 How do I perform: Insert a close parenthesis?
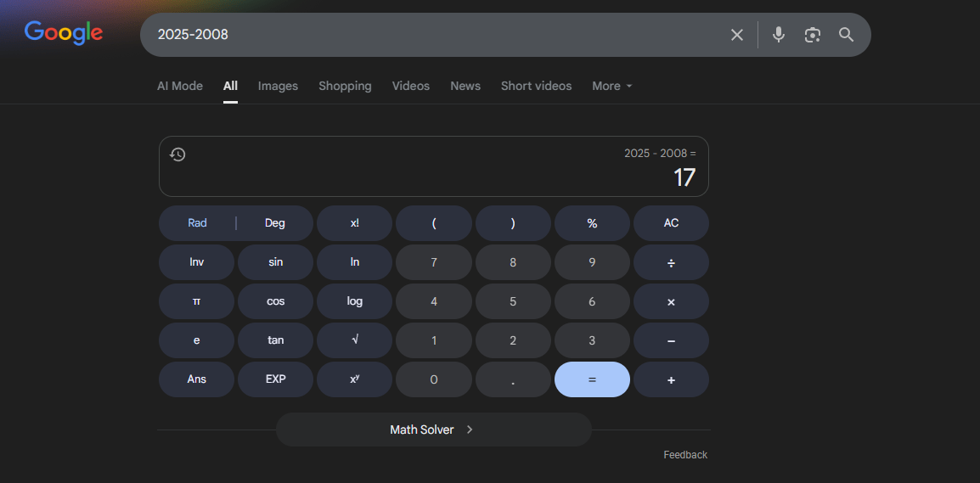513,223
